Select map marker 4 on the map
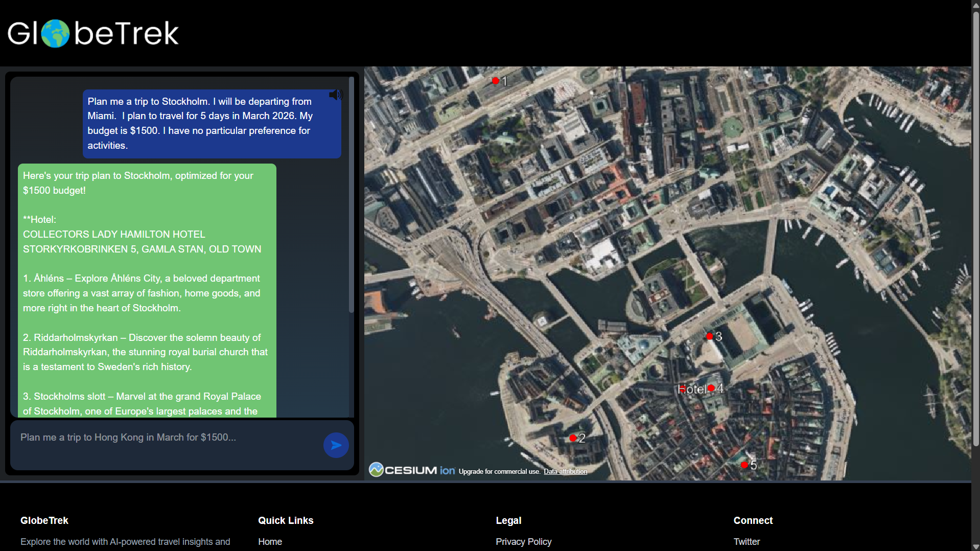 [x=711, y=388]
